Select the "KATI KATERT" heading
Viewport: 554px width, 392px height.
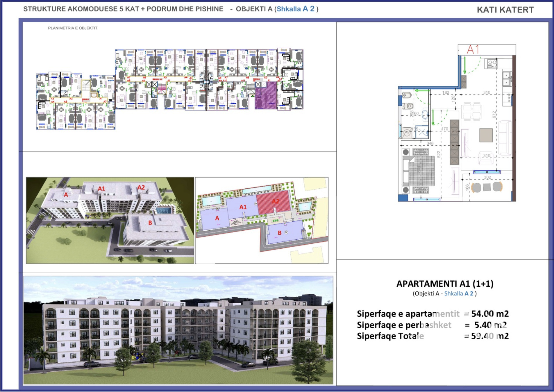[505, 10]
